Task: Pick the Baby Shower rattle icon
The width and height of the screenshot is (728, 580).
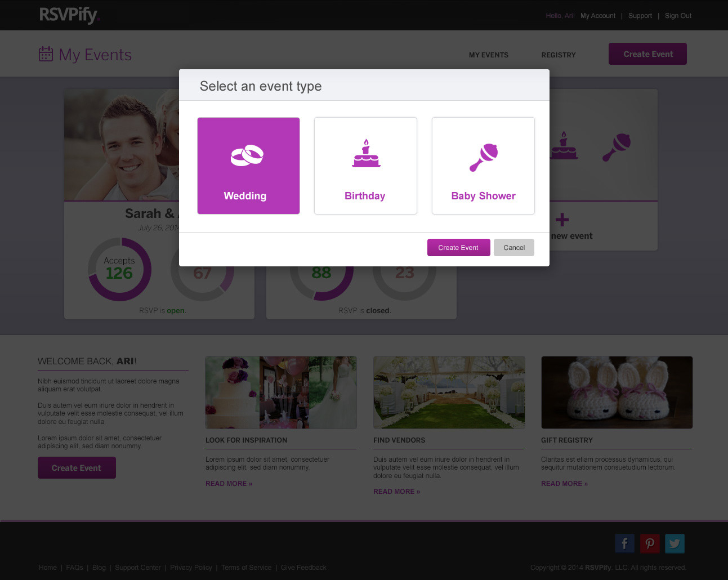Action: click(484, 157)
